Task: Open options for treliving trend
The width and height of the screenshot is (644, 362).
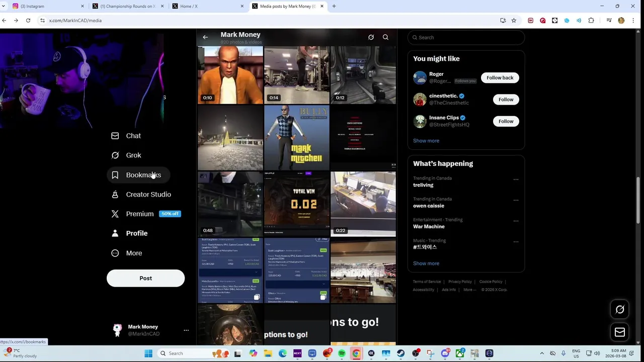Action: [516, 179]
